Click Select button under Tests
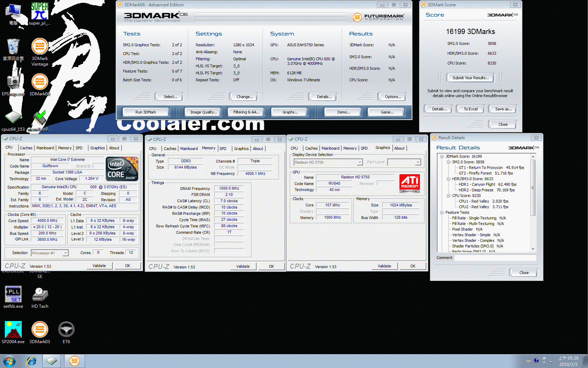 click(170, 97)
